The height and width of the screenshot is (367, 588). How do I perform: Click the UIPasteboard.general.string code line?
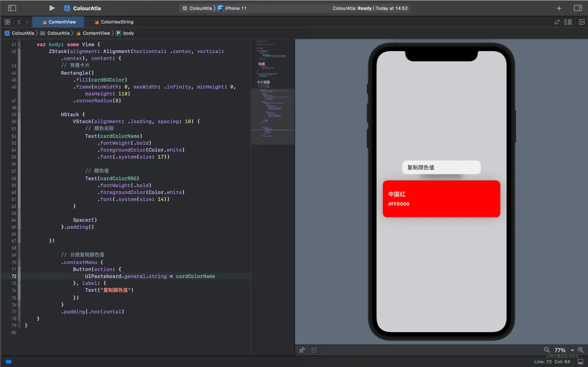pos(150,276)
